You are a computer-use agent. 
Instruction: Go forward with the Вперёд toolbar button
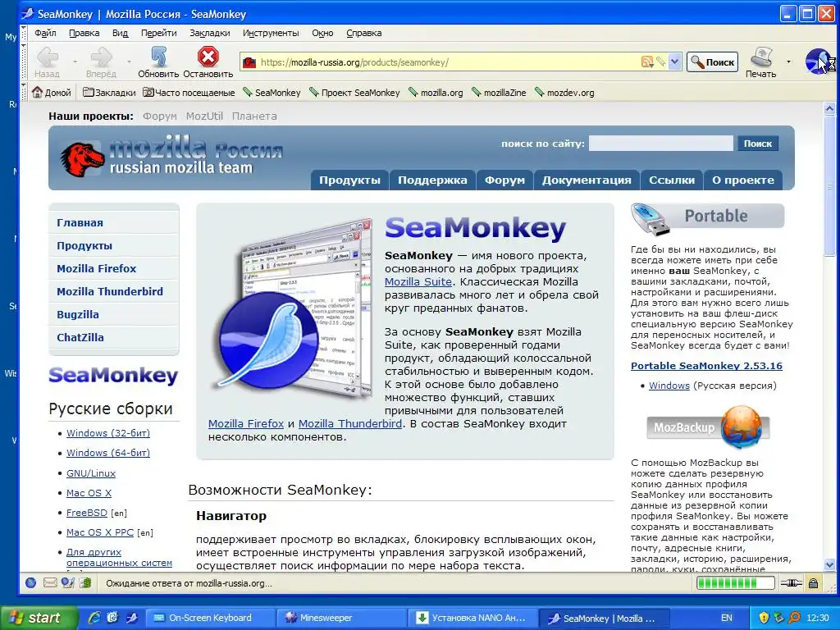tap(101, 62)
